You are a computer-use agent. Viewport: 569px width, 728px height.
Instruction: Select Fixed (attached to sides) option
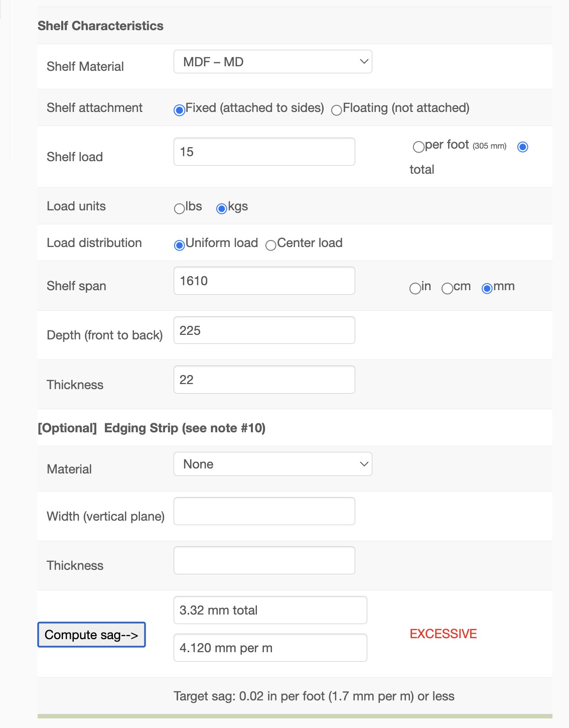tap(179, 110)
